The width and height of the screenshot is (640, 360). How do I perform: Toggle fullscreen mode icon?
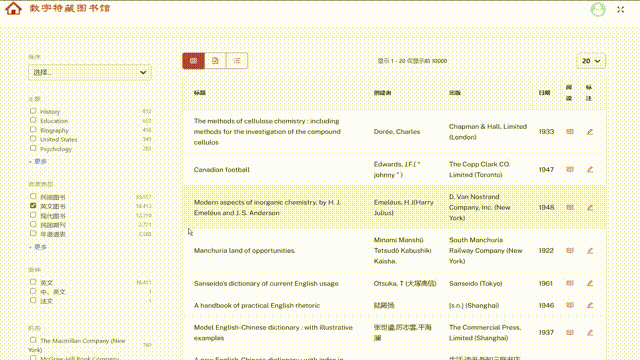pyautogui.click(x=620, y=9)
